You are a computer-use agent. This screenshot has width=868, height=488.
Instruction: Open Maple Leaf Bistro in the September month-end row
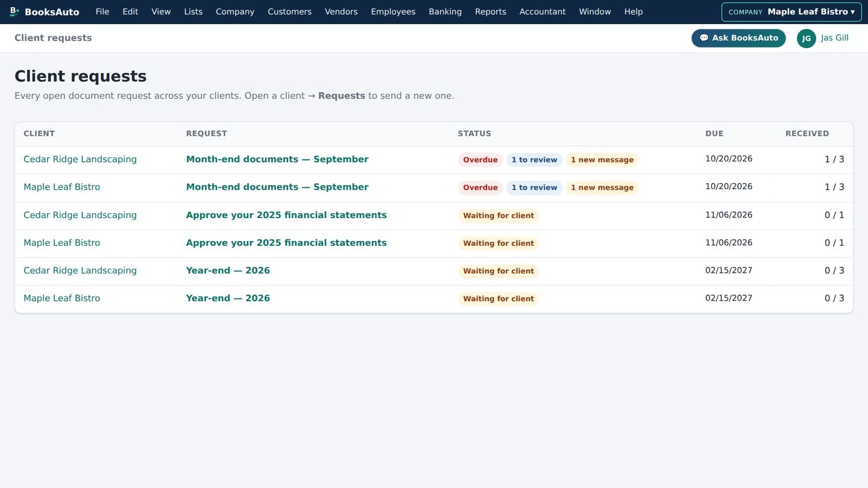pyautogui.click(x=61, y=187)
